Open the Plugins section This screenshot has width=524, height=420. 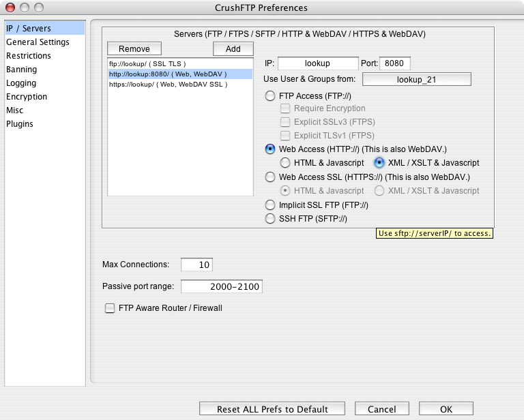(20, 124)
